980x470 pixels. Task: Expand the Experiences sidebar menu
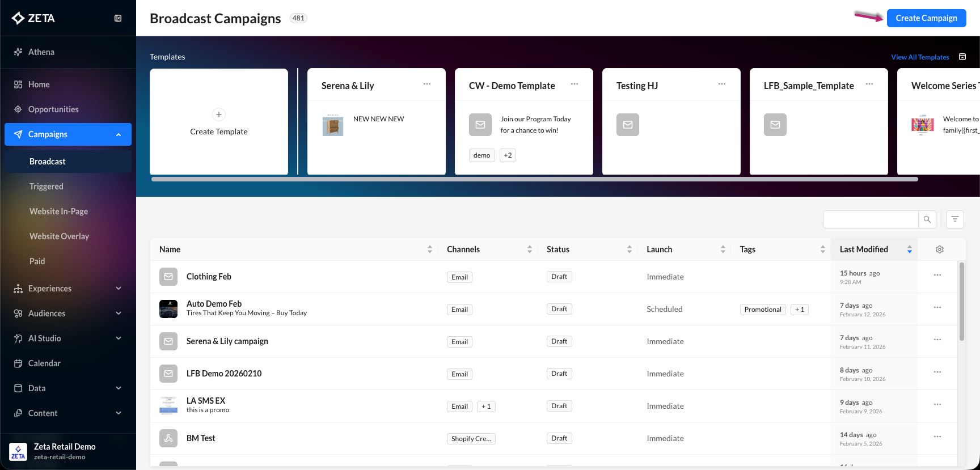[x=119, y=289]
